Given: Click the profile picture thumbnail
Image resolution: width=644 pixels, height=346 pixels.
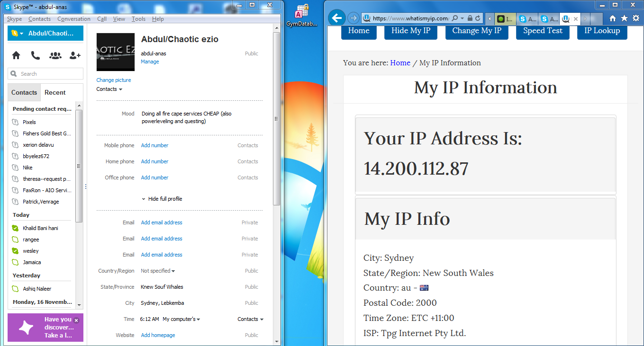Looking at the screenshot, I should [x=116, y=52].
